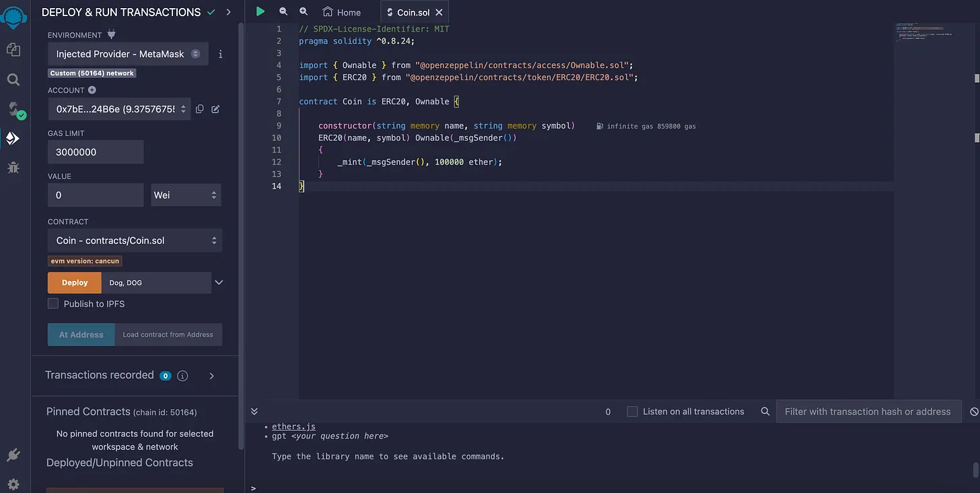Click the Deployed/Unpinned Contracts heading
This screenshot has width=980, height=493.
(120, 463)
